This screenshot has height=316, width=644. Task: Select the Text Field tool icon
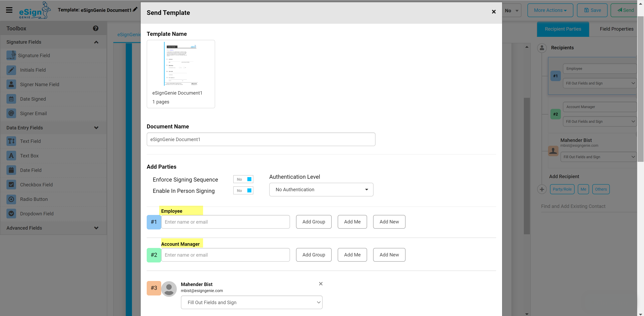point(11,141)
